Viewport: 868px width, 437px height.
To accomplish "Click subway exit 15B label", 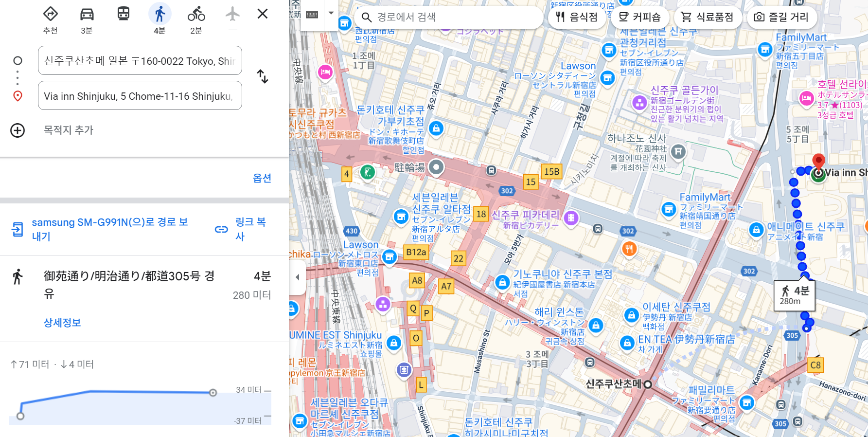I will coord(552,171).
